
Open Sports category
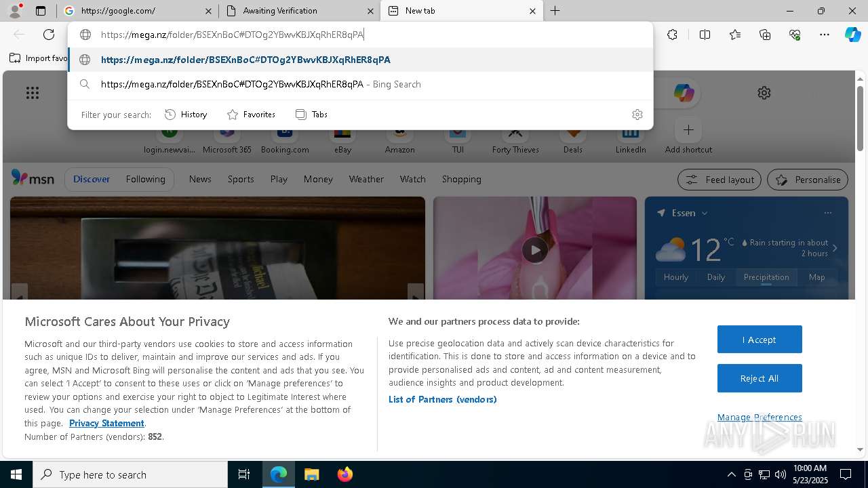point(241,179)
